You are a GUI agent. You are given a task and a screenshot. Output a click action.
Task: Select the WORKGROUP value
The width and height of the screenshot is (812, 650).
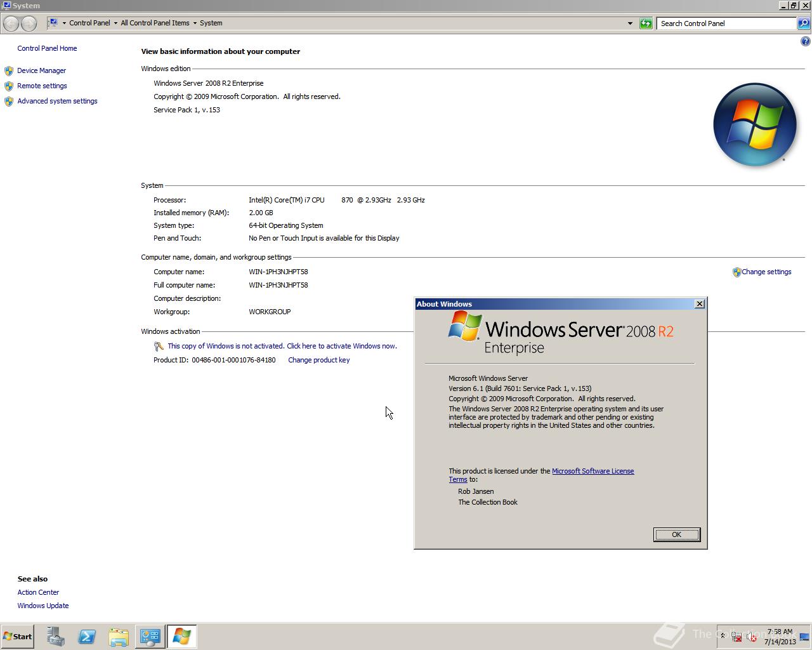[x=270, y=312]
